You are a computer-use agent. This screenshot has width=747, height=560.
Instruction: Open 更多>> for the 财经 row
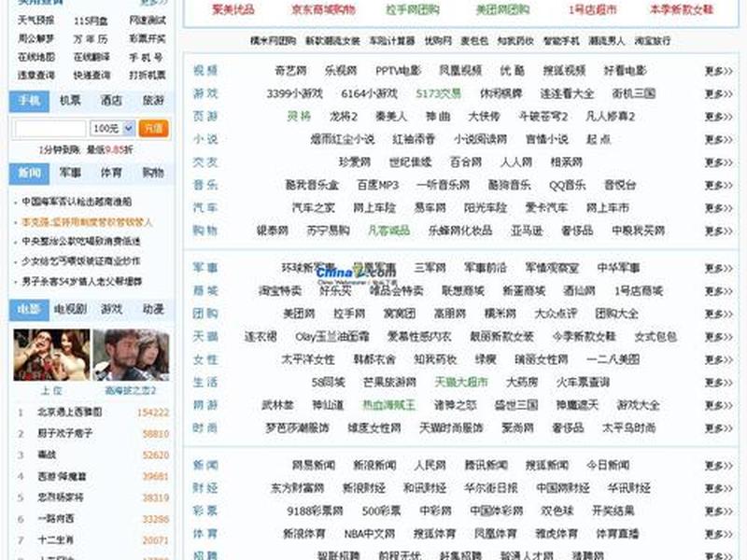[x=718, y=488]
